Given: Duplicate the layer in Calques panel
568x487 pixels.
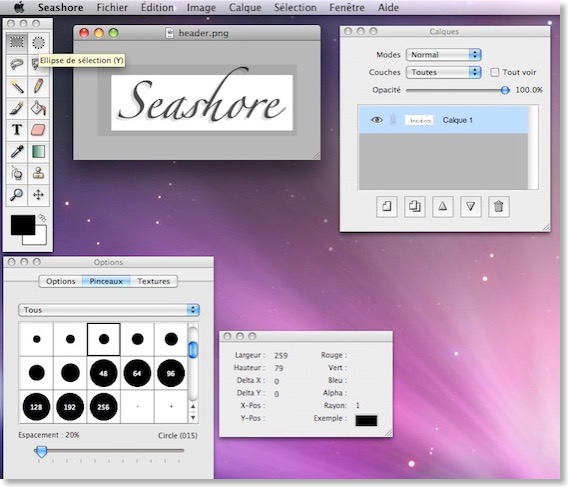Looking at the screenshot, I should (x=414, y=207).
